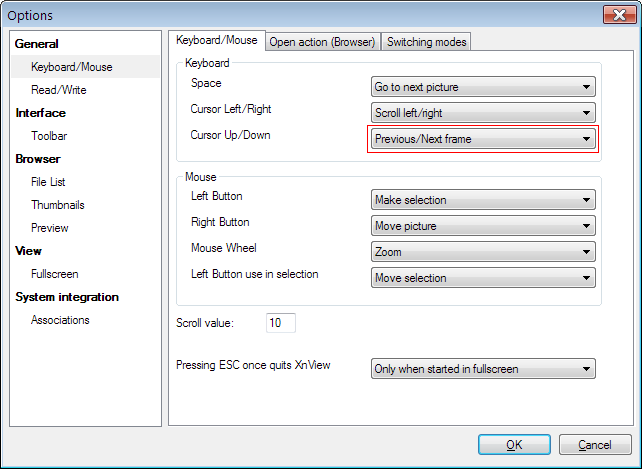Switch to Switching modes tab
This screenshot has height=469, width=642.
[x=426, y=41]
